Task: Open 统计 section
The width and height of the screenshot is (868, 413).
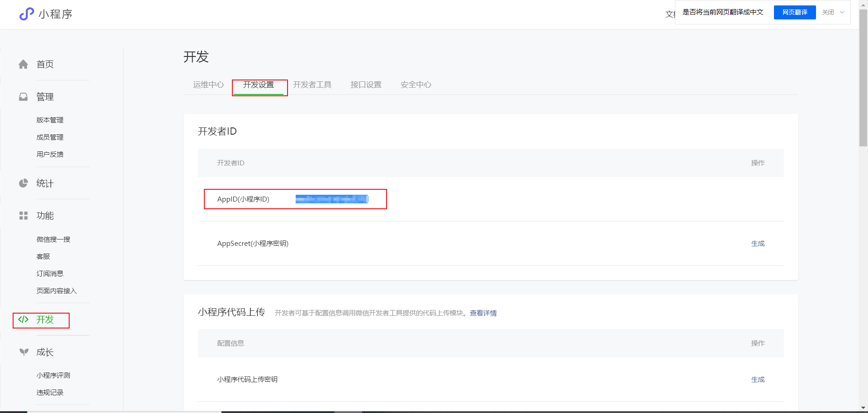Action: (x=45, y=183)
